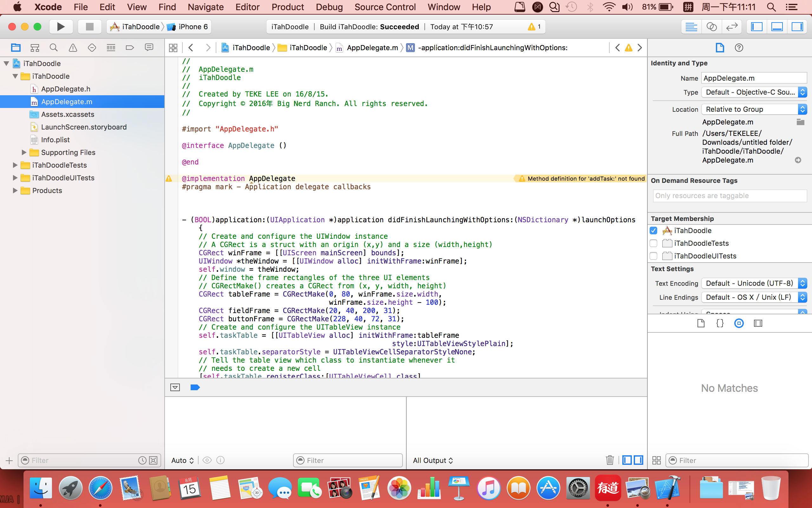Toggle the Utilities pane visibility

[797, 27]
